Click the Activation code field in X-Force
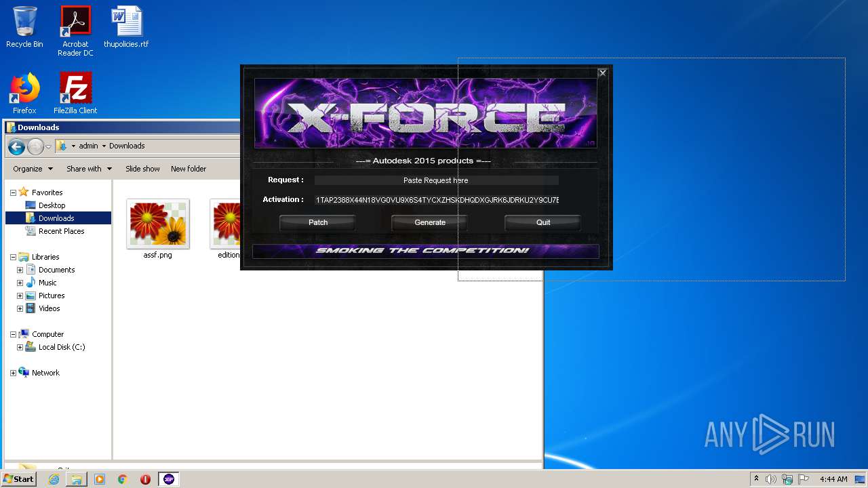Image resolution: width=868 pixels, height=488 pixels. point(436,200)
